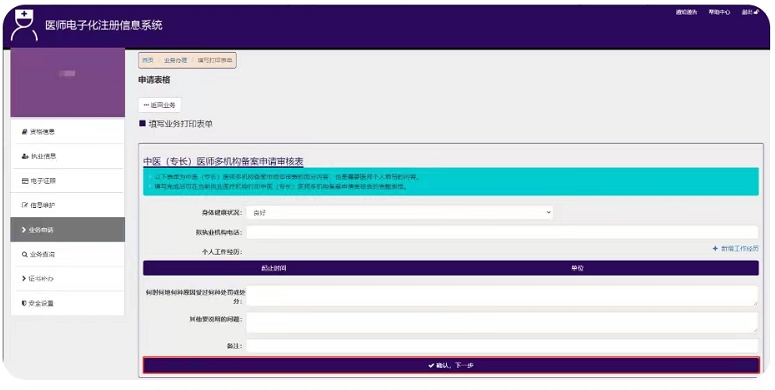Click the 业务查询 magnifier icon

click(x=24, y=255)
